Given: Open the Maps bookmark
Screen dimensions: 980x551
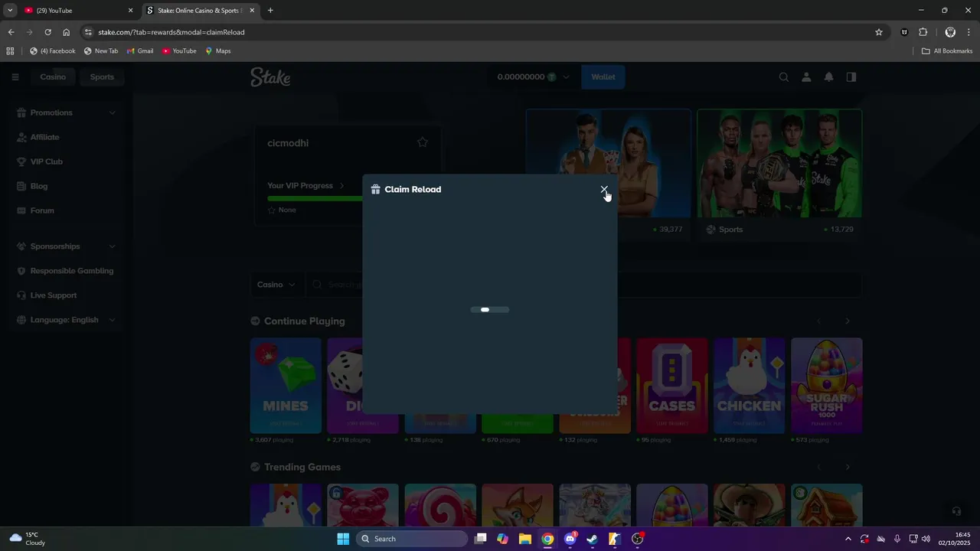Looking at the screenshot, I should 218,51.
